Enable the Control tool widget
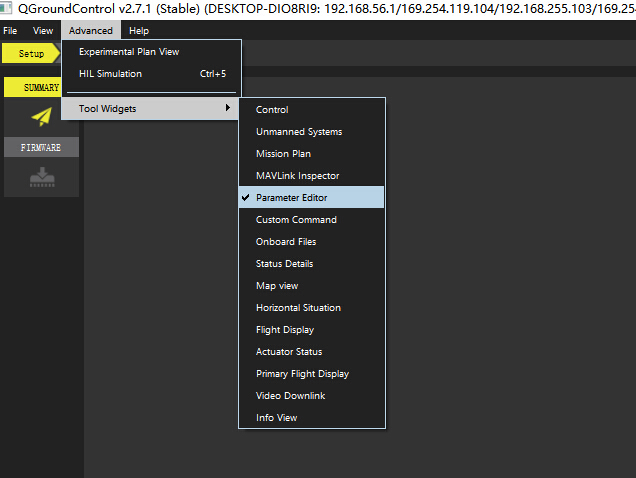636x478 pixels. pos(312,110)
